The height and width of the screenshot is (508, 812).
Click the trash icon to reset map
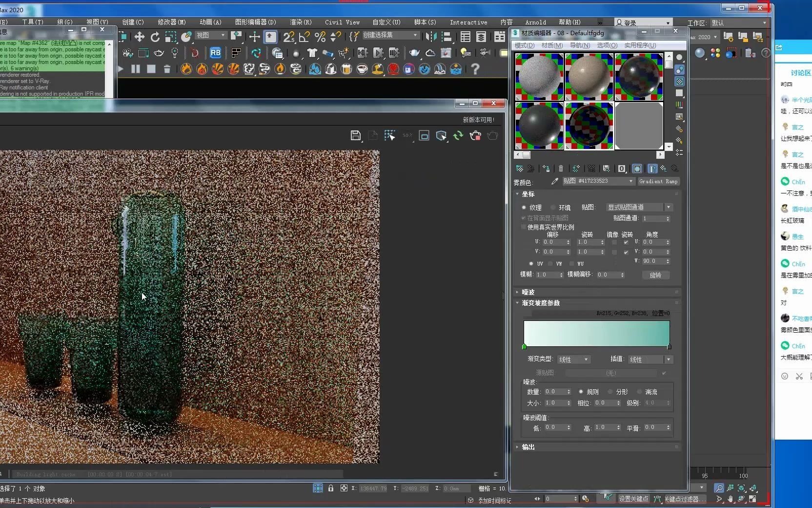(x=561, y=169)
